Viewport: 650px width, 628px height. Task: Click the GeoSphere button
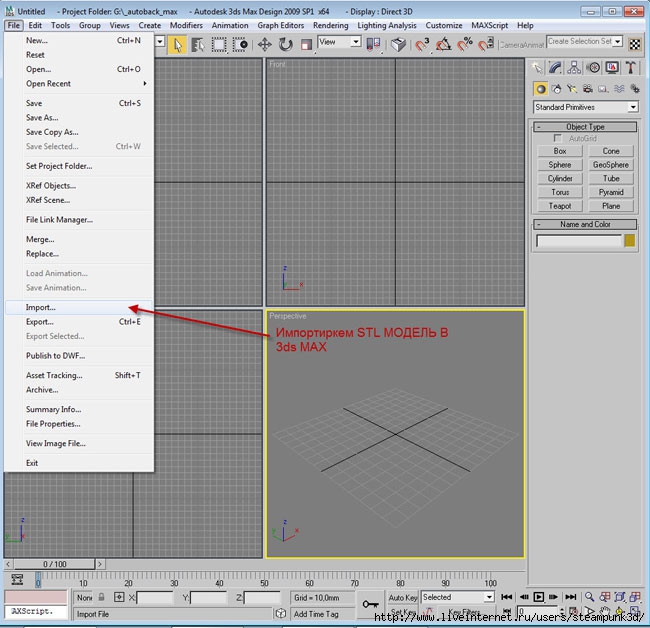(611, 165)
